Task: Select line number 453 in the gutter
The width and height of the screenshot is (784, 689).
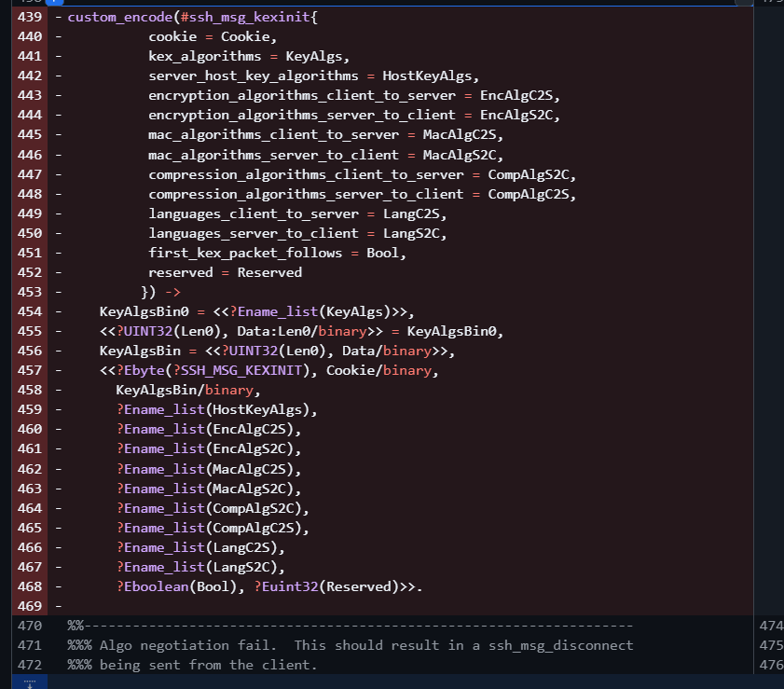Action: (30, 292)
